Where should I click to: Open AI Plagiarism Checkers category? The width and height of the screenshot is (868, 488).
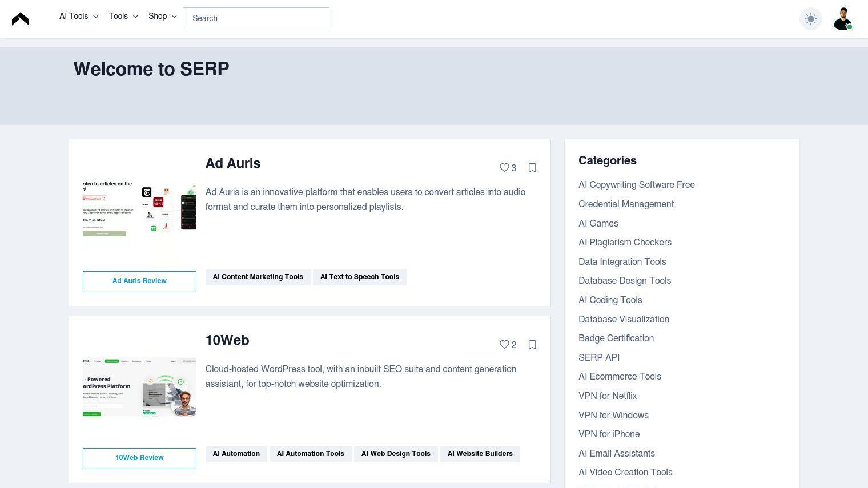click(625, 243)
